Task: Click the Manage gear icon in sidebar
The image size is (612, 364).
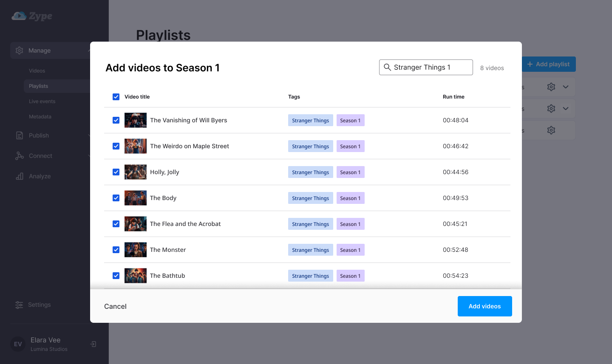Action: (x=20, y=51)
